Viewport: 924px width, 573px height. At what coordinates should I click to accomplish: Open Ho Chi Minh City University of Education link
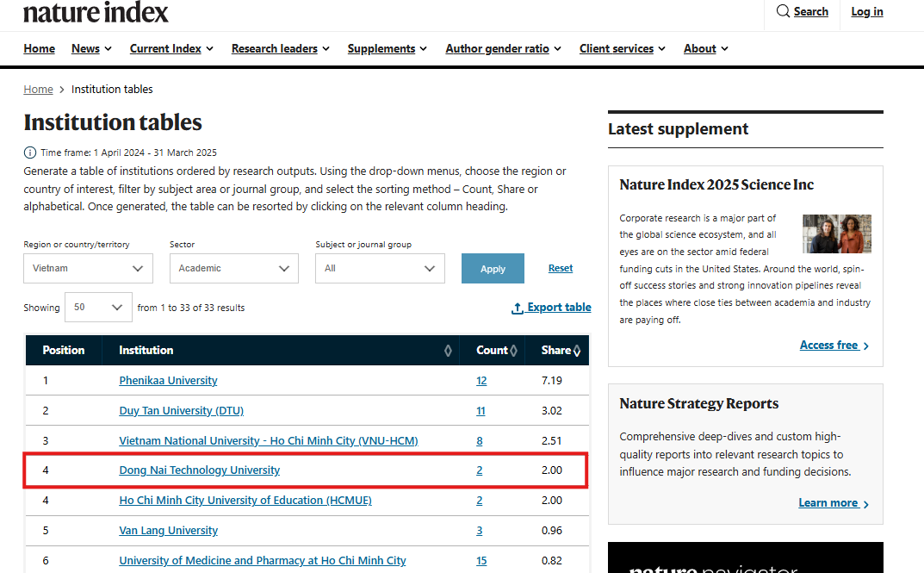tap(245, 501)
